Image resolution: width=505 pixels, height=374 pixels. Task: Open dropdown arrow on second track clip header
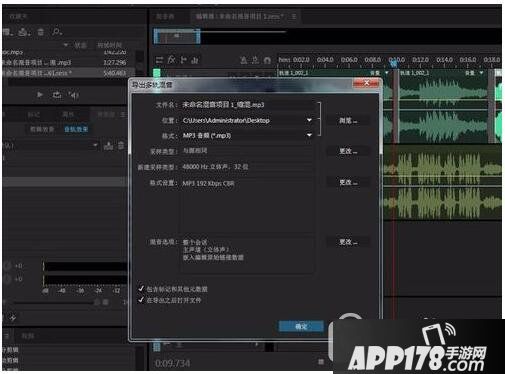click(482, 72)
